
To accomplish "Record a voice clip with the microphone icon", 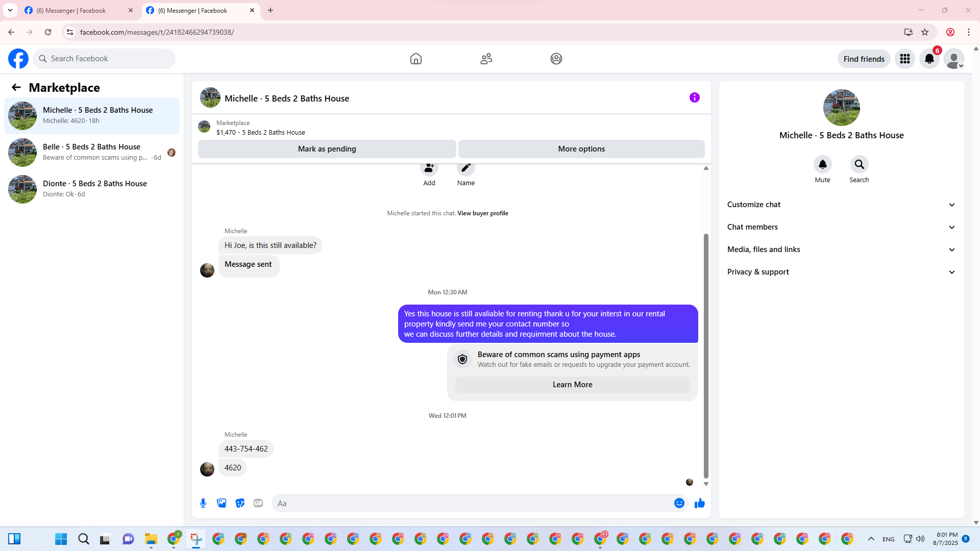I will click(203, 503).
